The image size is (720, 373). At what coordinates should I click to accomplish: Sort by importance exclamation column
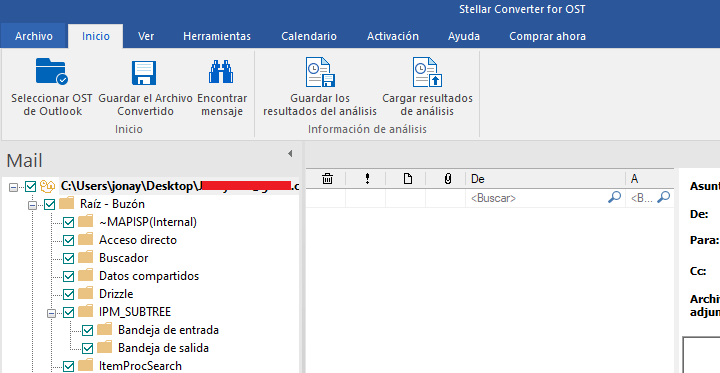(x=367, y=179)
